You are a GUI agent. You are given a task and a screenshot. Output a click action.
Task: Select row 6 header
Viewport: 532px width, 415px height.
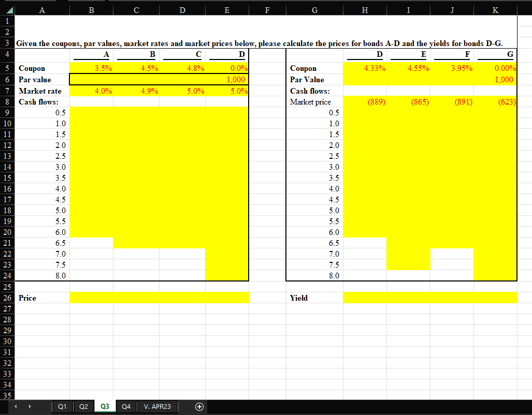(7, 80)
